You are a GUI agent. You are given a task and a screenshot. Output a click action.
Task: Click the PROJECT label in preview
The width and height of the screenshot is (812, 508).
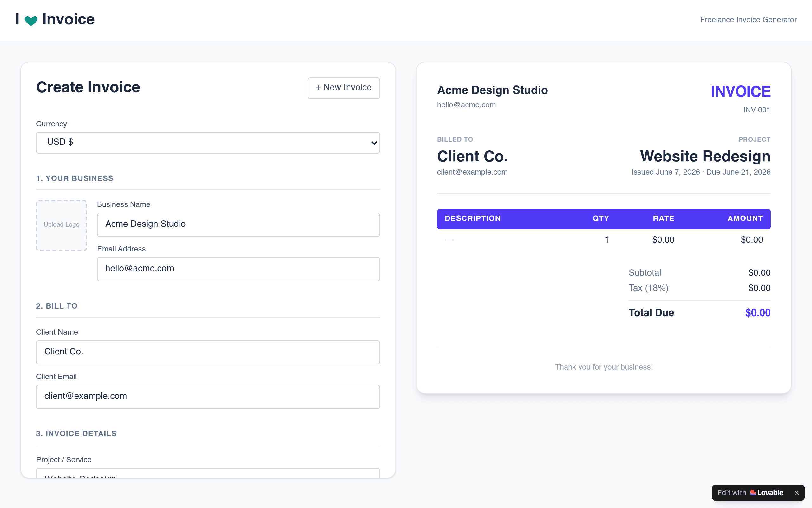point(754,139)
